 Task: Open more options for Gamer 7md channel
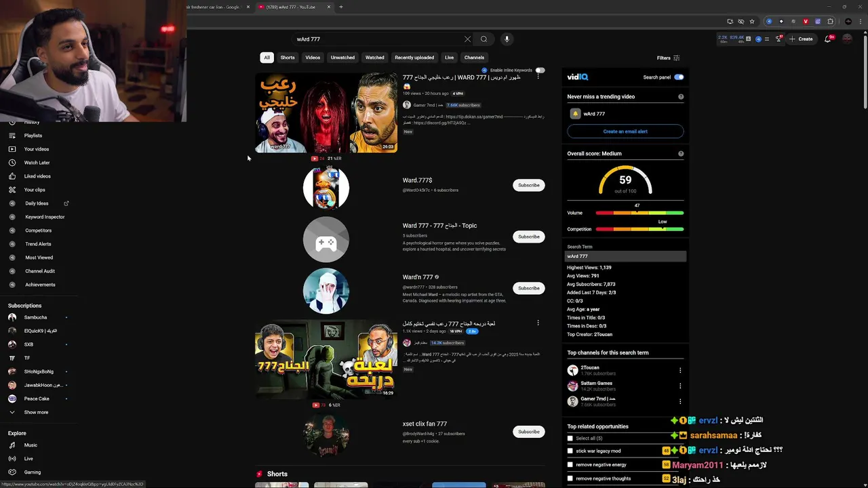680,401
